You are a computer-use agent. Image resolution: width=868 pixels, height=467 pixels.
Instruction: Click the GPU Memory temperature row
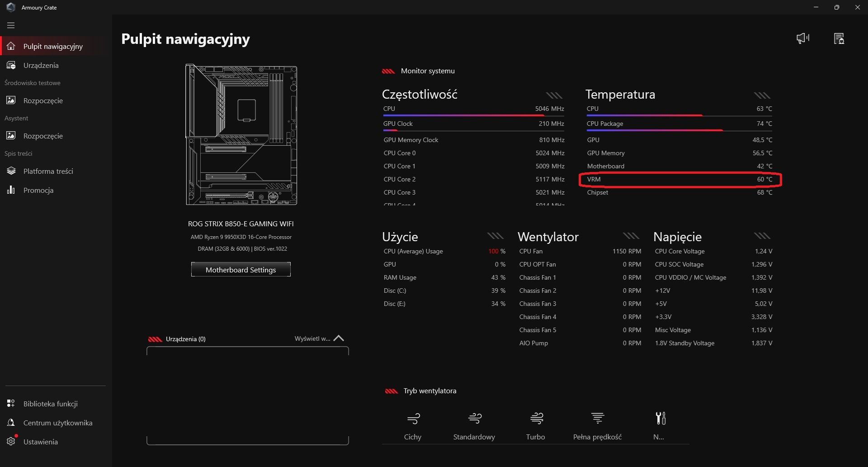[679, 153]
